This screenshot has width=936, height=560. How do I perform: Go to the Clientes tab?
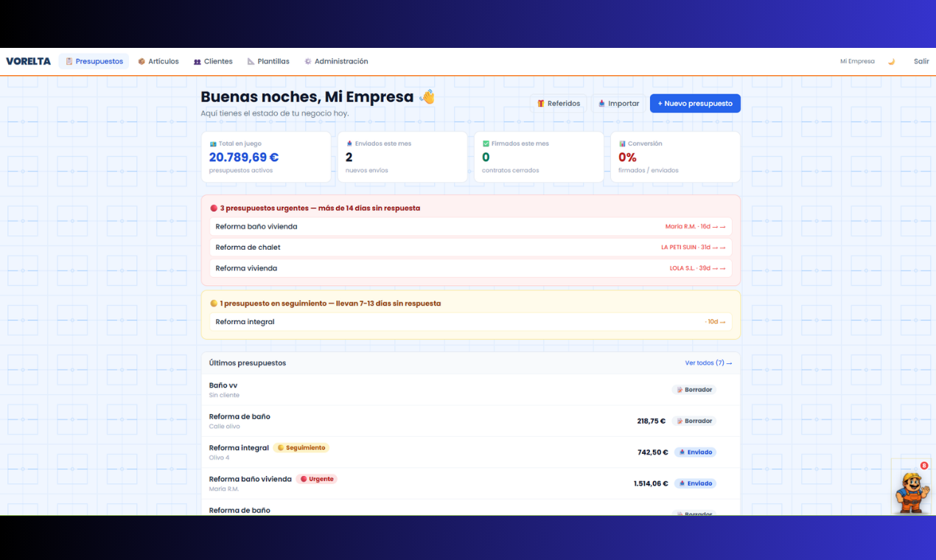tap(213, 61)
